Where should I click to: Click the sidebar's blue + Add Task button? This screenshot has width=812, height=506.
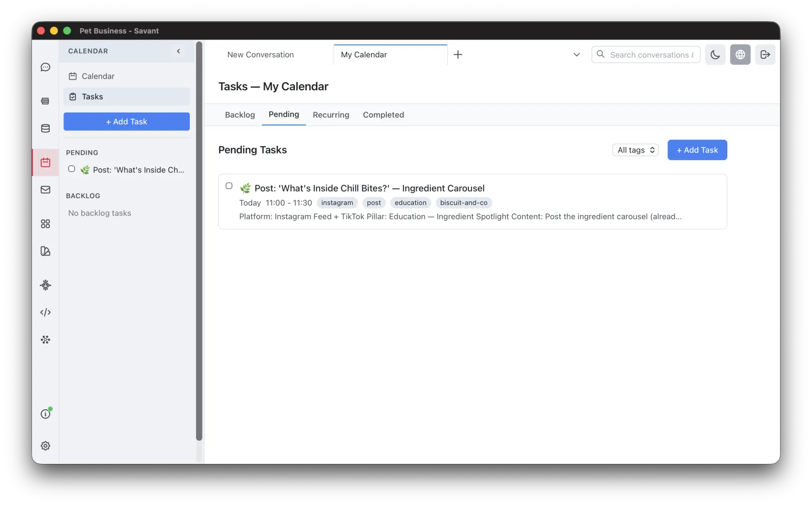pos(126,122)
